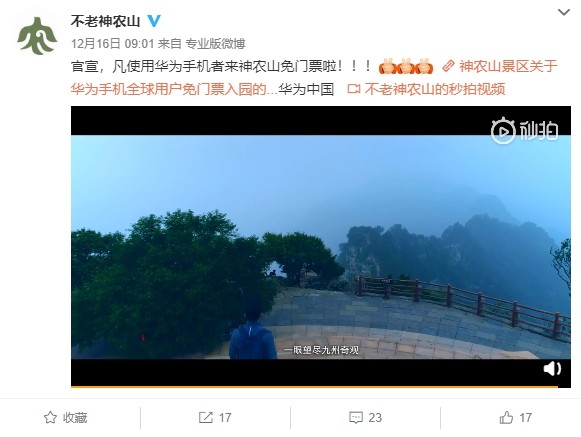
Task: Click the 12月16日 09:01 timestamp
Action: point(112,44)
